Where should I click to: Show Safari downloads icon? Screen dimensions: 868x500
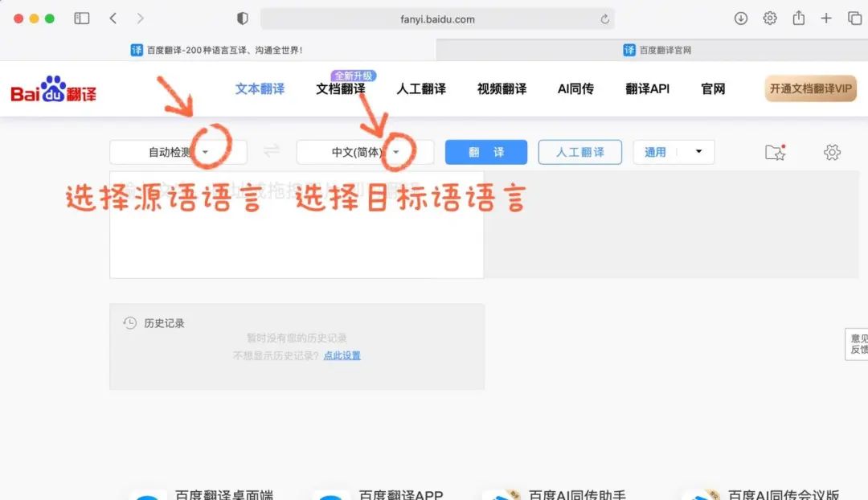(x=741, y=18)
